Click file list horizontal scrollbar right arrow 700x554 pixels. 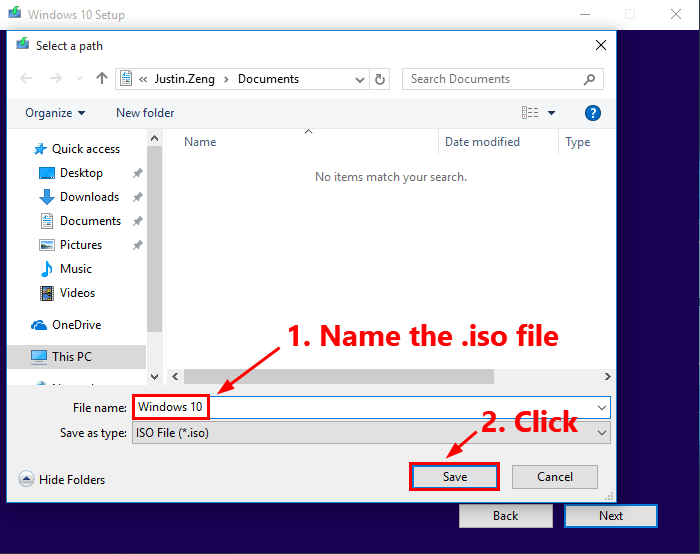point(607,376)
